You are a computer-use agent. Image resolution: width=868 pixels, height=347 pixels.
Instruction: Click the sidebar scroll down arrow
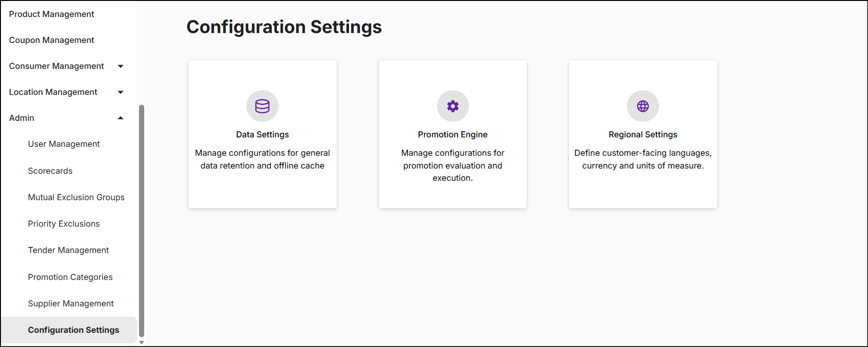coord(141,343)
